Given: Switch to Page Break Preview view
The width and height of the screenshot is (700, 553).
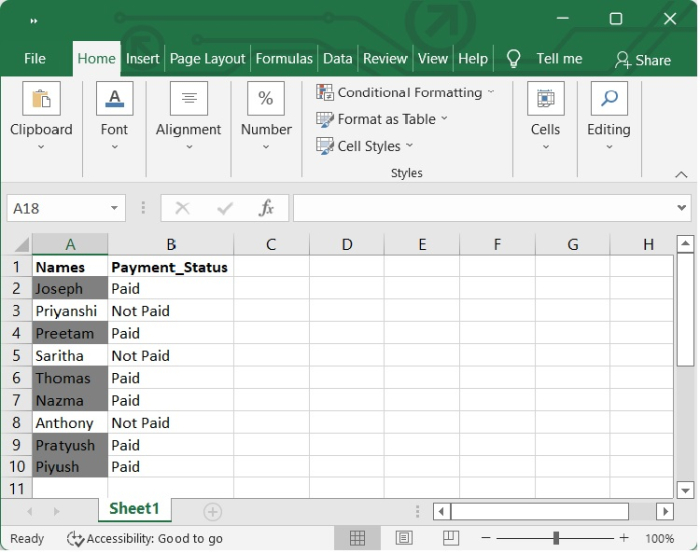Looking at the screenshot, I should coord(450,538).
